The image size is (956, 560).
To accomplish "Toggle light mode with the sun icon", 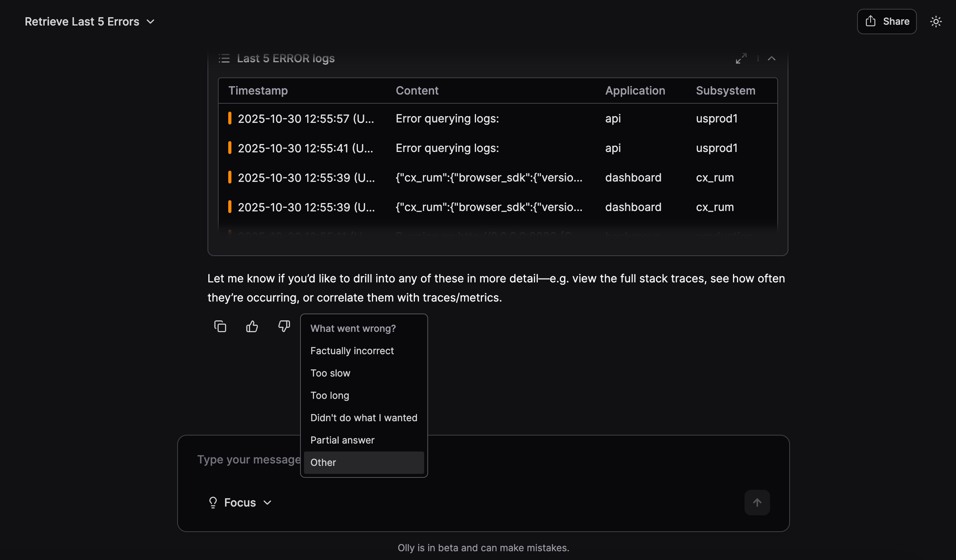I will click(x=936, y=22).
